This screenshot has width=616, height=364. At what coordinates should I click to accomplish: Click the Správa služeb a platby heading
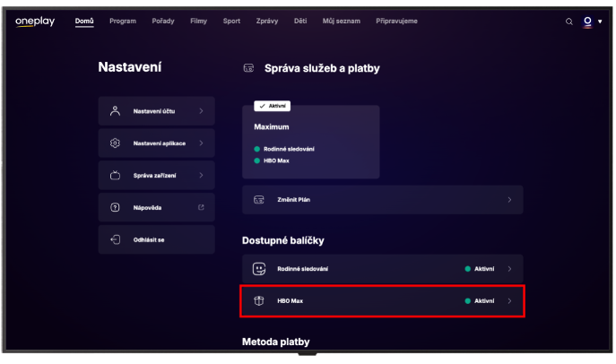[x=322, y=68]
